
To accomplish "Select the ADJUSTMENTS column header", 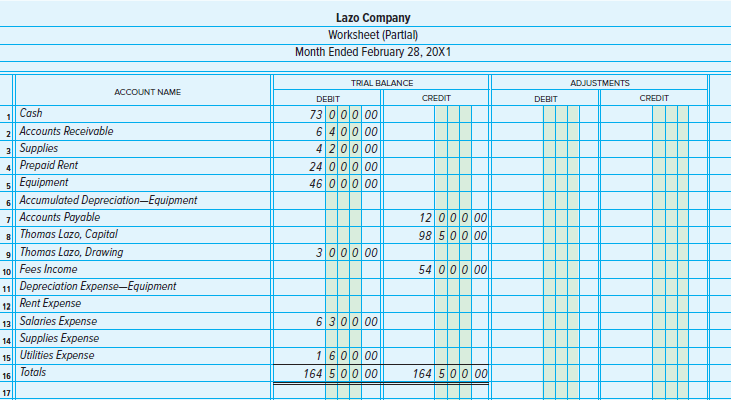I will coord(599,82).
